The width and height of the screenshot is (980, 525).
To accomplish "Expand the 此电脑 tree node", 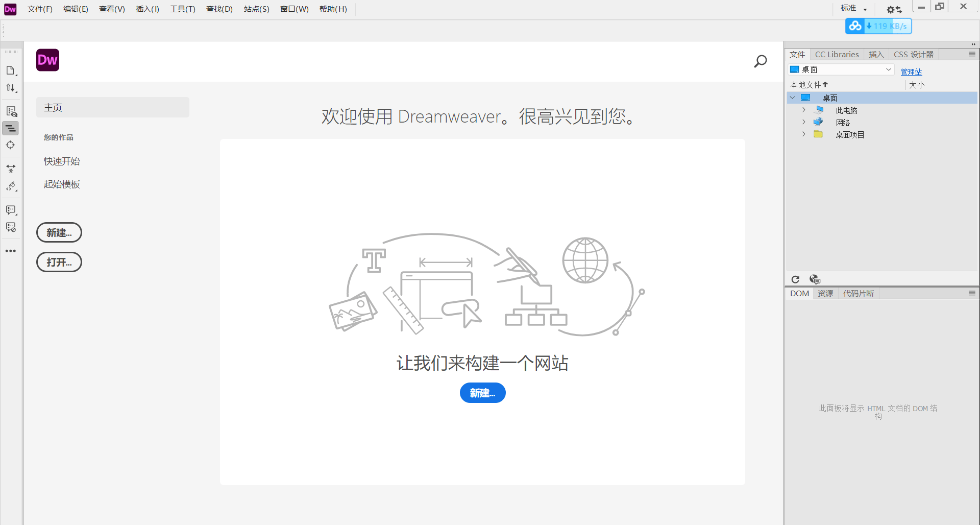I will tap(803, 110).
